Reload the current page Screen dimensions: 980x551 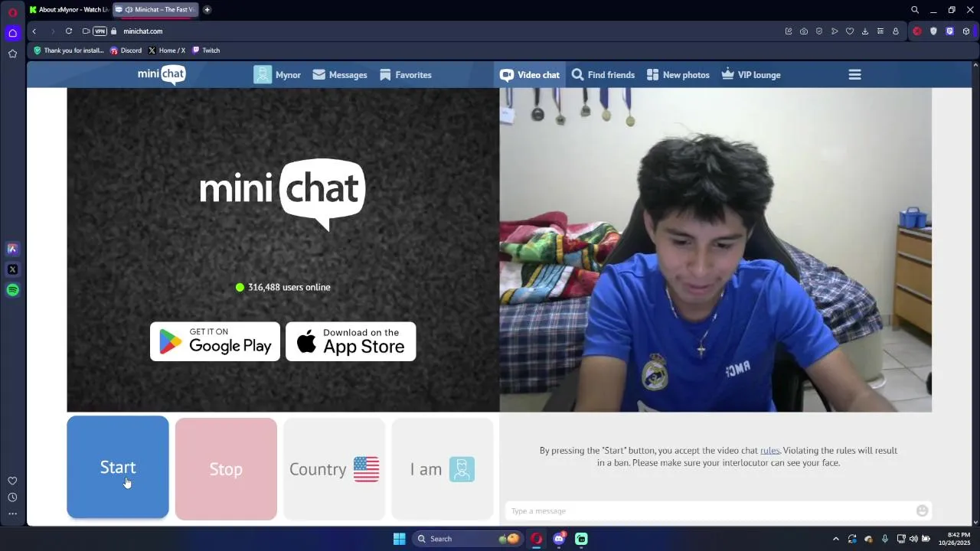pyautogui.click(x=69, y=31)
